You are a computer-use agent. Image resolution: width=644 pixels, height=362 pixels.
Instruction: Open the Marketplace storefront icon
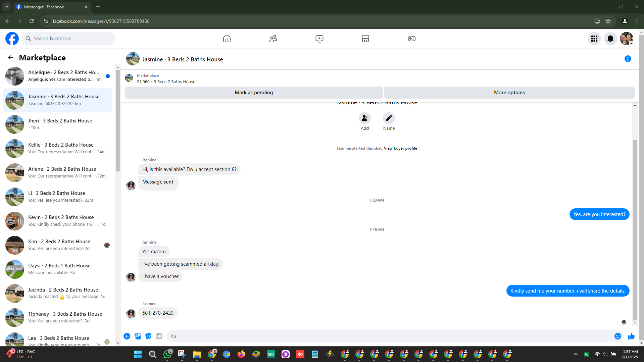[365, 39]
